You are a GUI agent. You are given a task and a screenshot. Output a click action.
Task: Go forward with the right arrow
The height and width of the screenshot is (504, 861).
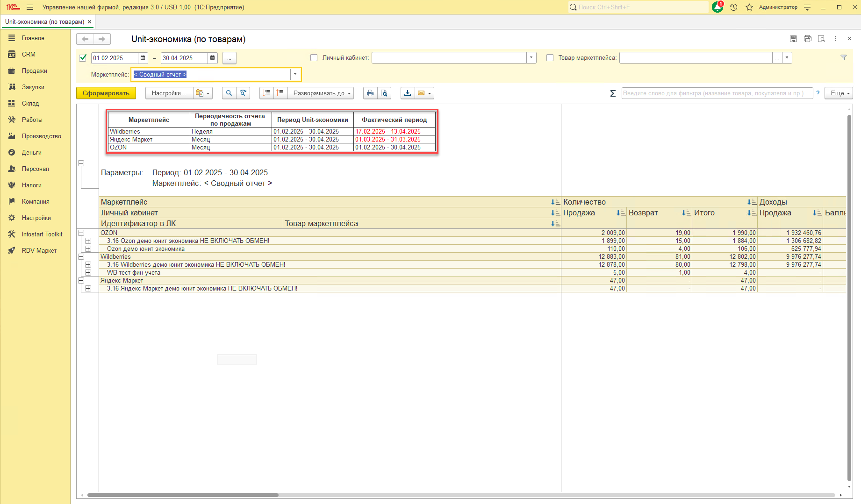click(x=102, y=39)
